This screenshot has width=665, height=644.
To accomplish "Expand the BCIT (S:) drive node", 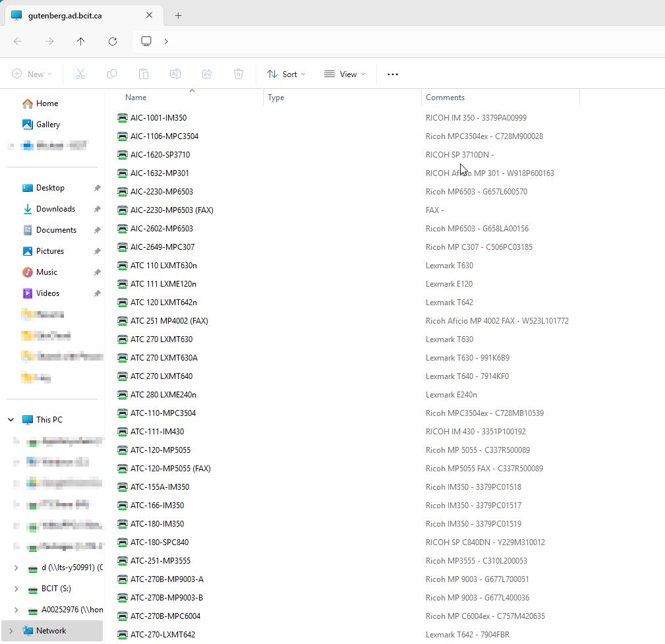I will (x=16, y=589).
